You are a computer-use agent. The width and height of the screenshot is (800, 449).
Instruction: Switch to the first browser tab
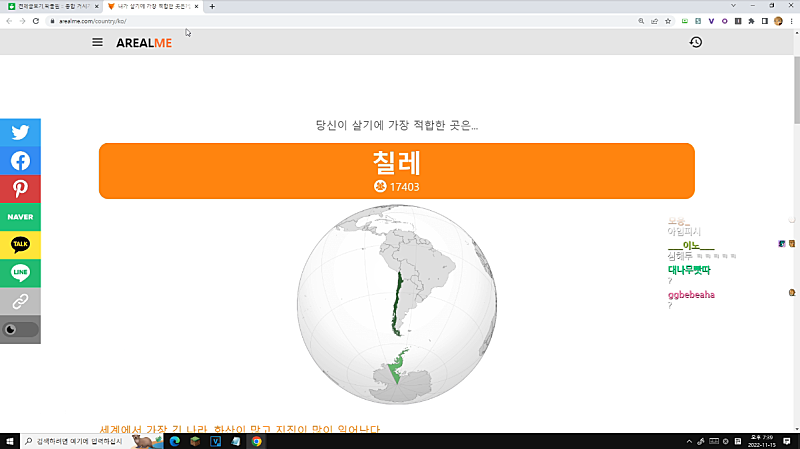click(x=51, y=7)
